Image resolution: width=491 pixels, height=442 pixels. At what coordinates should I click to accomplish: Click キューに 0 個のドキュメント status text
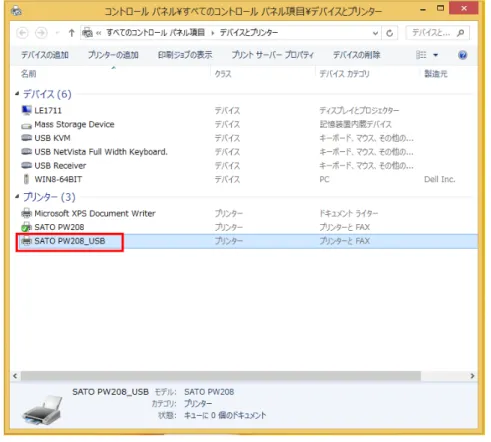tap(225, 415)
